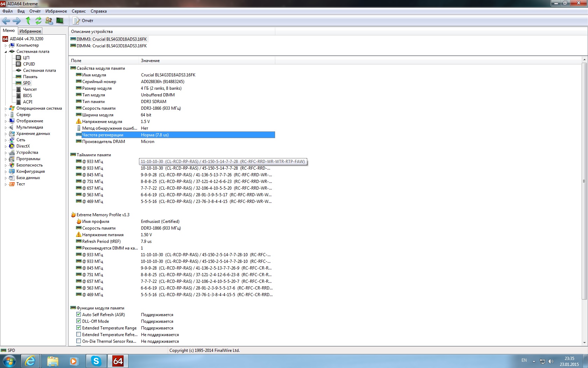Toggle the DLL-Off Mode checkbox
This screenshot has width=588, height=368.
79,321
